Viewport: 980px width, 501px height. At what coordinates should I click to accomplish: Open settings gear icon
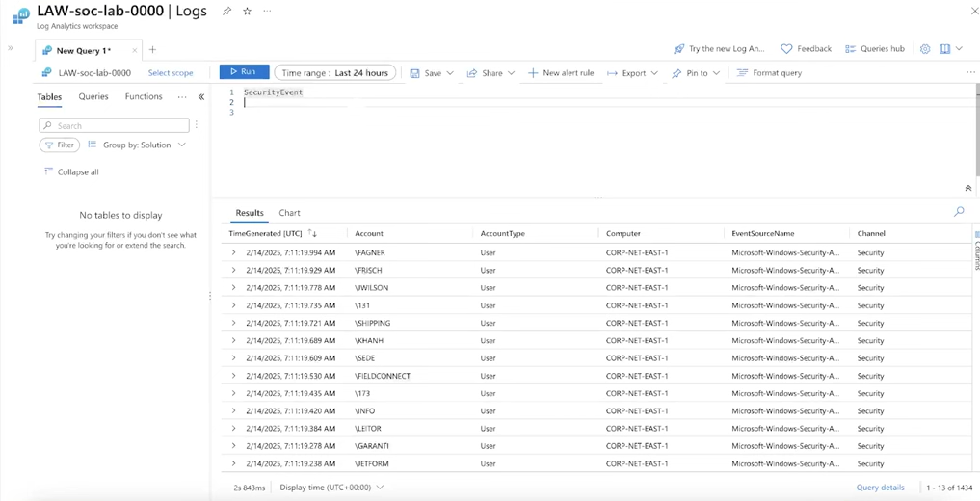[926, 49]
